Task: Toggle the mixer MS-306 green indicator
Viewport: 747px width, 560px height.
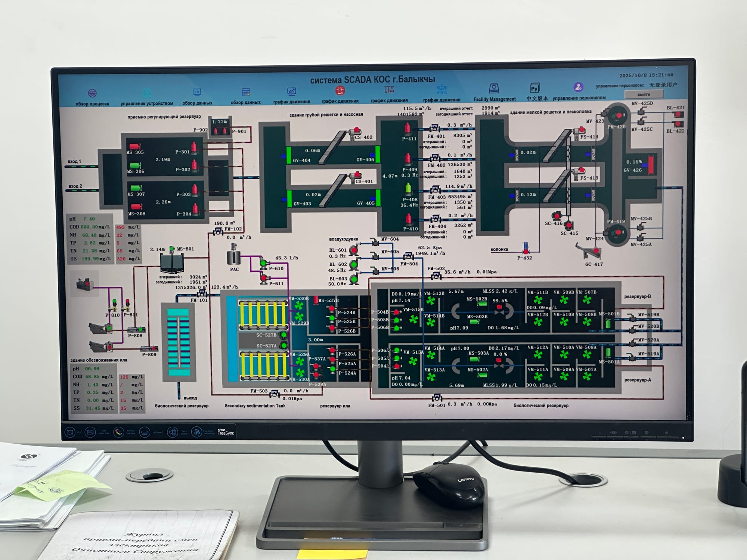Action: pos(135,165)
